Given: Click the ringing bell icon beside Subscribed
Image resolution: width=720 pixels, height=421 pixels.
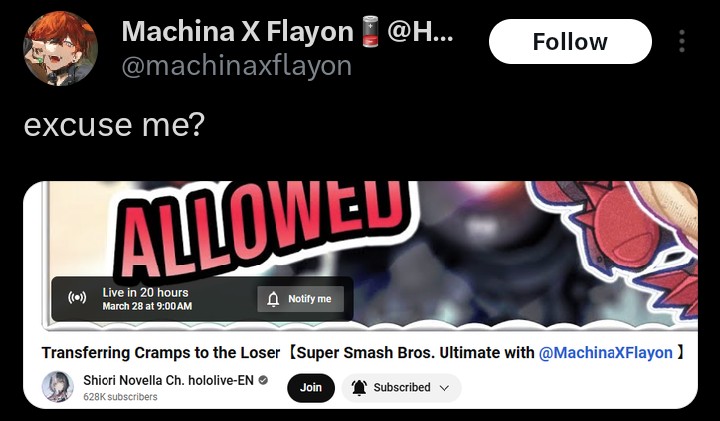Looking at the screenshot, I should [x=359, y=387].
